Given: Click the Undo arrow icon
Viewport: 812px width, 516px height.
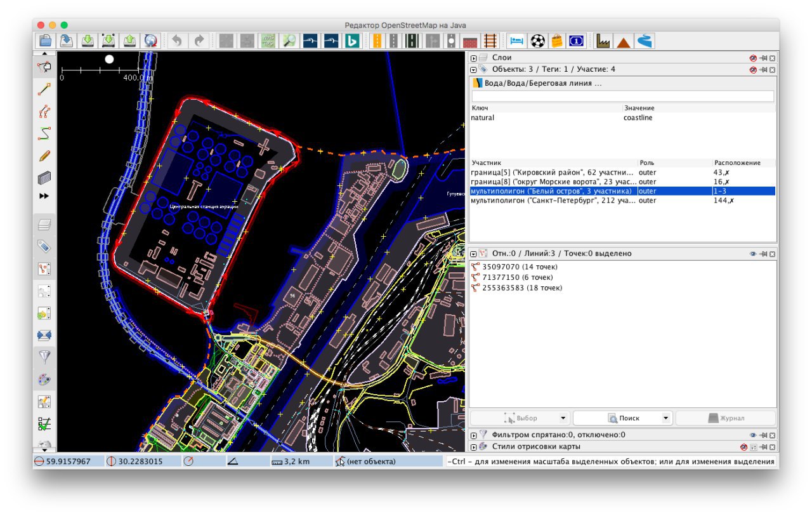Looking at the screenshot, I should coord(178,41).
